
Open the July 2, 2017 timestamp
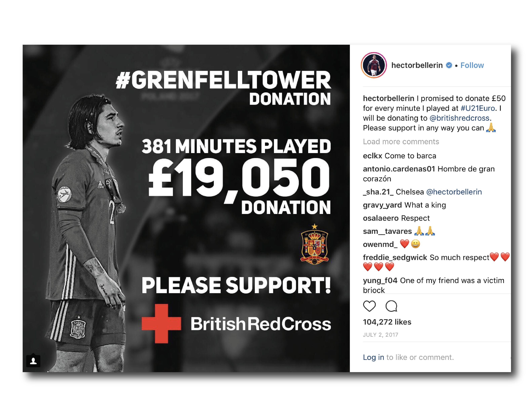coord(380,335)
